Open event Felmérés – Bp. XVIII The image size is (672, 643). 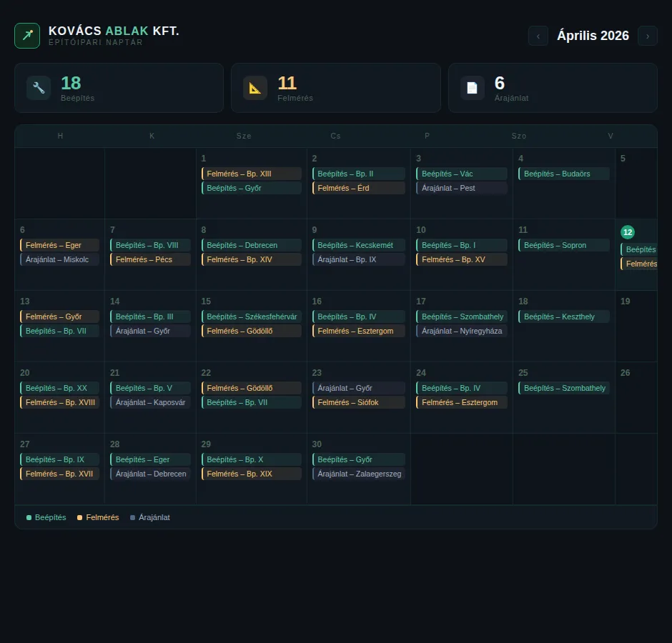[59, 403]
